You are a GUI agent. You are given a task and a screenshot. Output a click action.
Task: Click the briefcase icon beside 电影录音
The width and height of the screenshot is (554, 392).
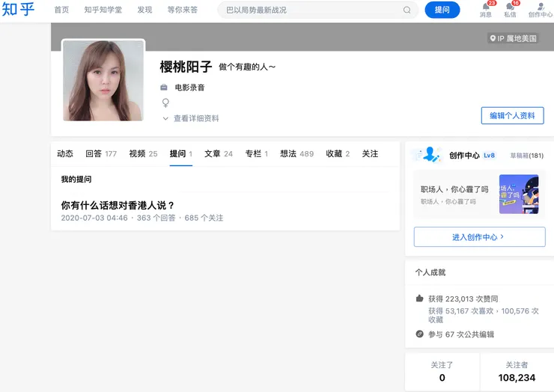pyautogui.click(x=164, y=88)
